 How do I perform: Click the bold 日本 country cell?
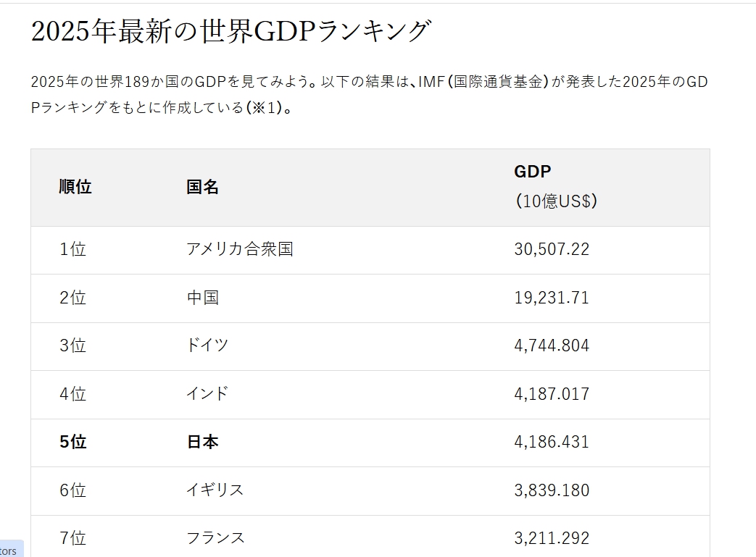(202, 442)
